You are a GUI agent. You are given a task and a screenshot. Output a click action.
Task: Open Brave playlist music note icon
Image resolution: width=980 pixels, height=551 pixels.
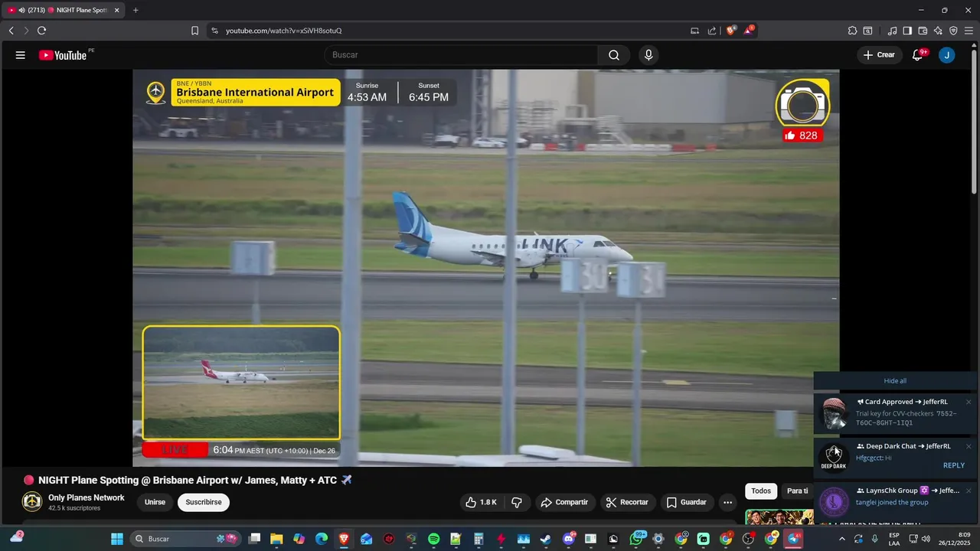coord(892,31)
